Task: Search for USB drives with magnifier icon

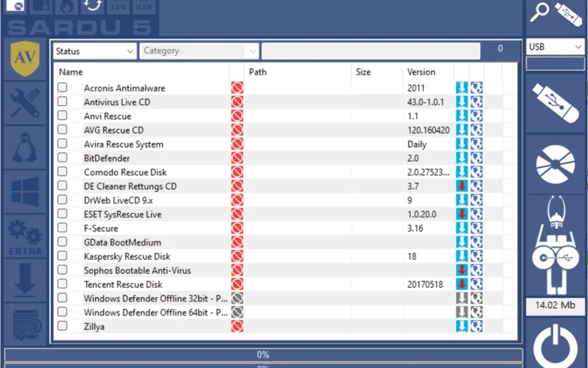Action: 539,12
